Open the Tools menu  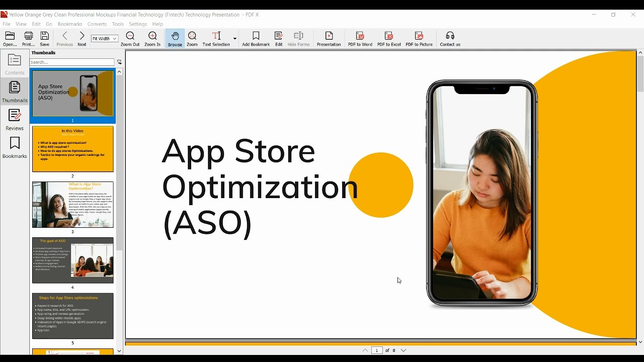pyautogui.click(x=118, y=24)
